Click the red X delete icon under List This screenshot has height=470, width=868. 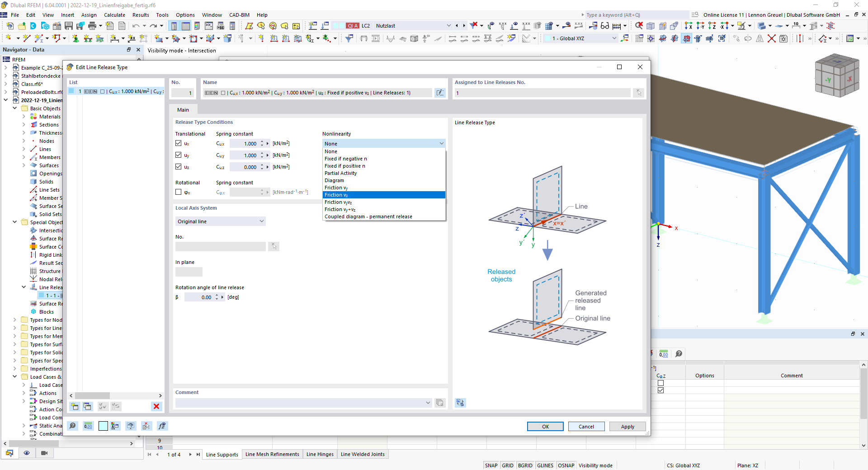pos(156,406)
